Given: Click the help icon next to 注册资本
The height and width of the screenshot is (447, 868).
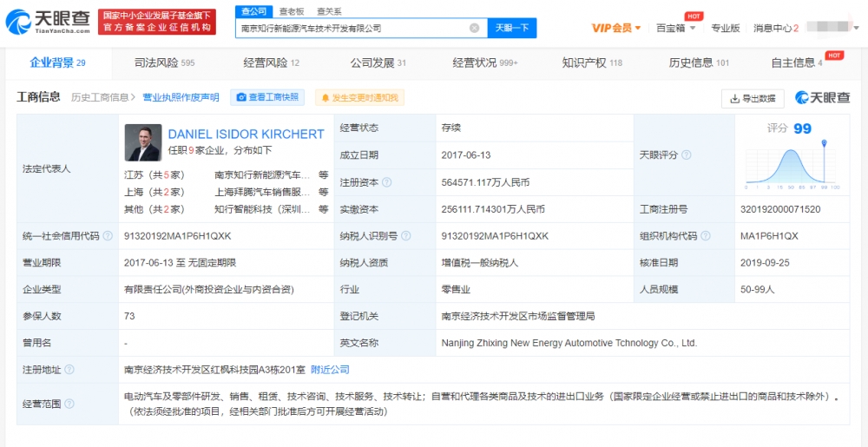Looking at the screenshot, I should tap(387, 182).
